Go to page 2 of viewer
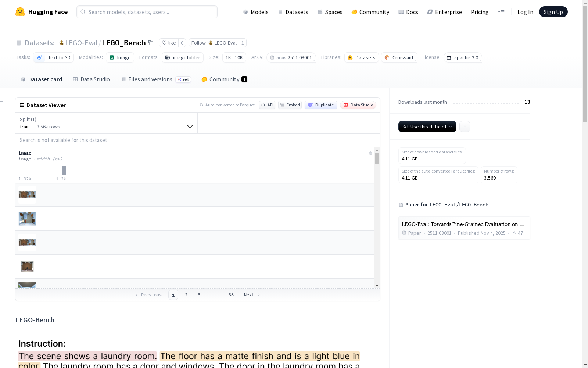Viewport: 588px width, 368px height. click(x=186, y=295)
